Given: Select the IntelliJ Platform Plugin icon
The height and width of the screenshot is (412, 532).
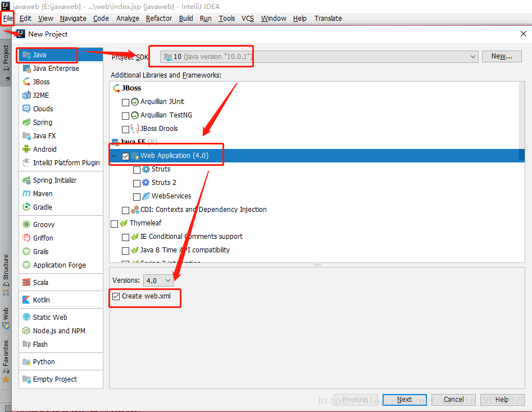Looking at the screenshot, I should coord(26,163).
